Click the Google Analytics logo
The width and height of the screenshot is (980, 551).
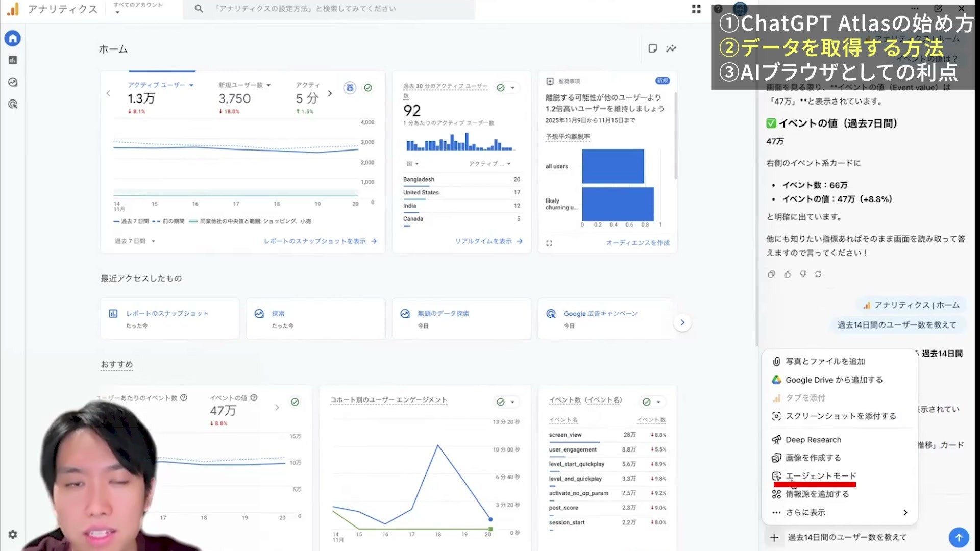(x=13, y=9)
